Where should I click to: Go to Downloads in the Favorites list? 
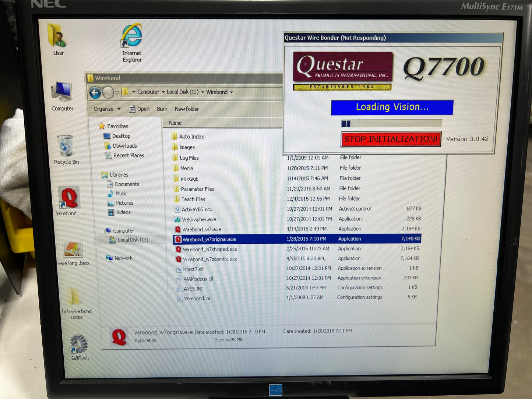coord(121,146)
